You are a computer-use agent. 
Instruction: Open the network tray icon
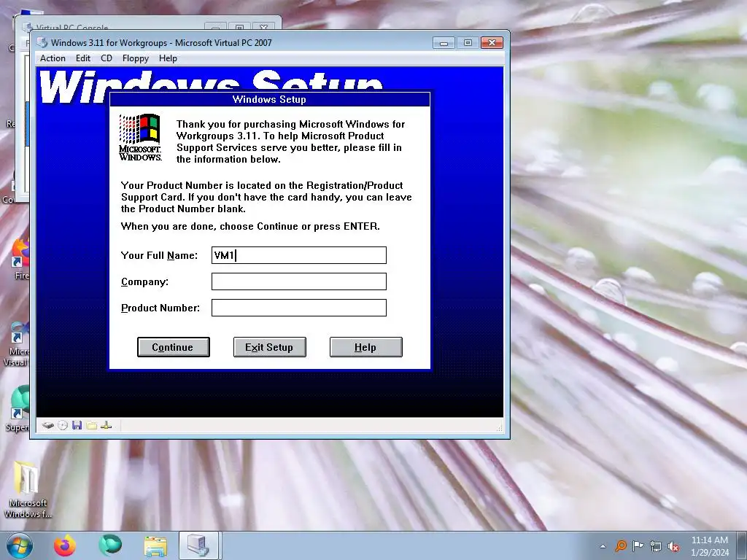click(656, 546)
